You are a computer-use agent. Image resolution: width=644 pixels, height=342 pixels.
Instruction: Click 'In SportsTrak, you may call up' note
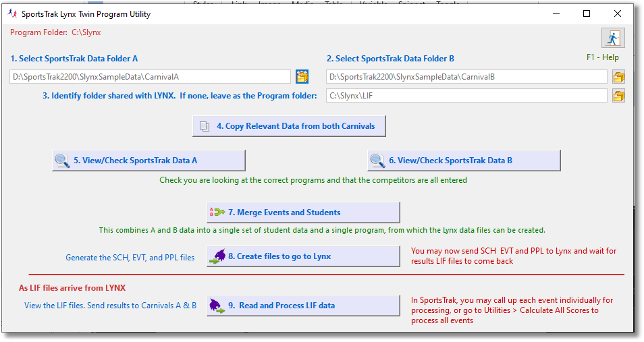(x=512, y=310)
